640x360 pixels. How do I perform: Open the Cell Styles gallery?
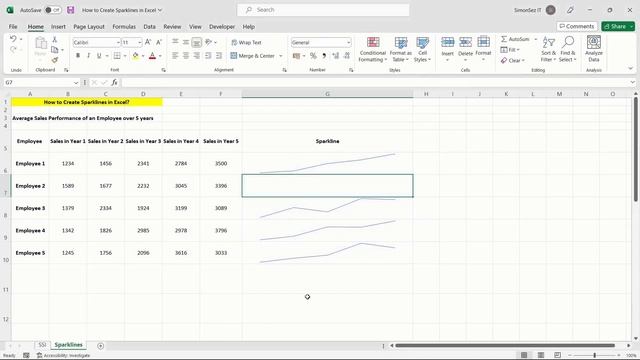pyautogui.click(x=422, y=49)
